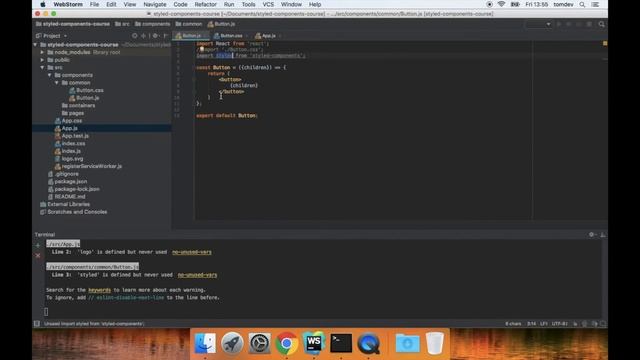Expand the node_modules folder

(x=42, y=52)
